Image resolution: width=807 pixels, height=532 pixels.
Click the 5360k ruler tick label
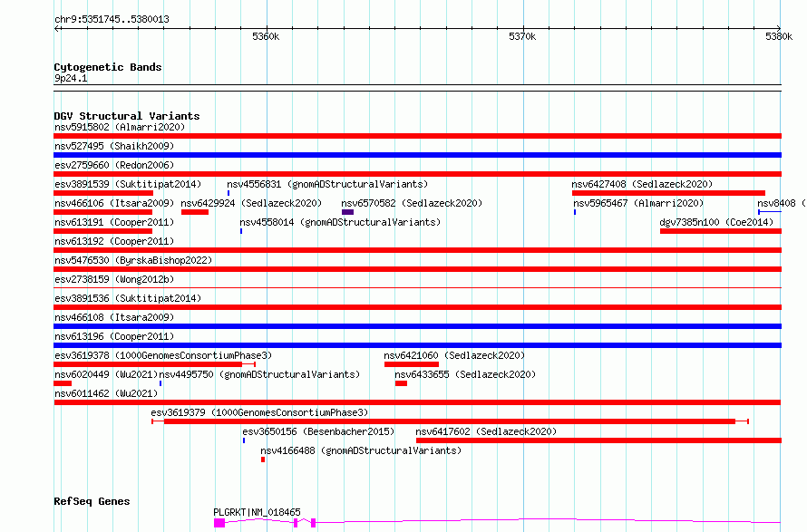pyautogui.click(x=266, y=36)
